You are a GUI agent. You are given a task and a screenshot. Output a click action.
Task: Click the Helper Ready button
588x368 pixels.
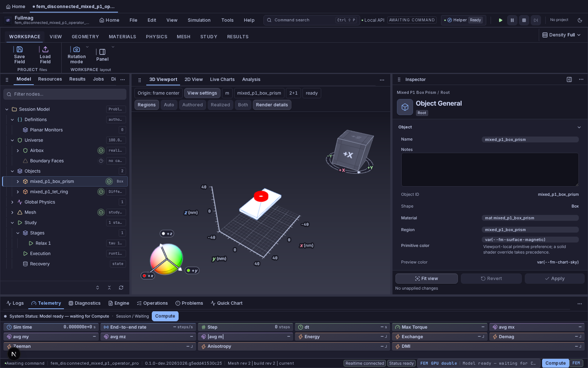click(x=463, y=20)
